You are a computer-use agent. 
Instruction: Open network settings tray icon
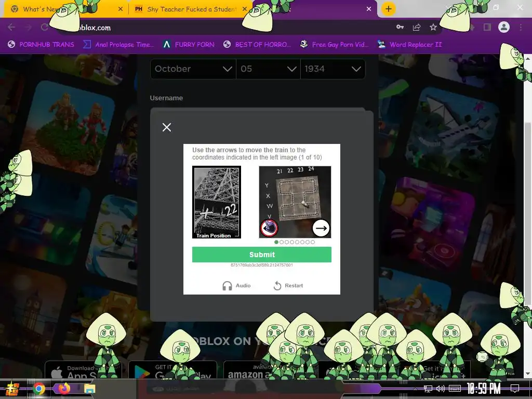tap(428, 389)
